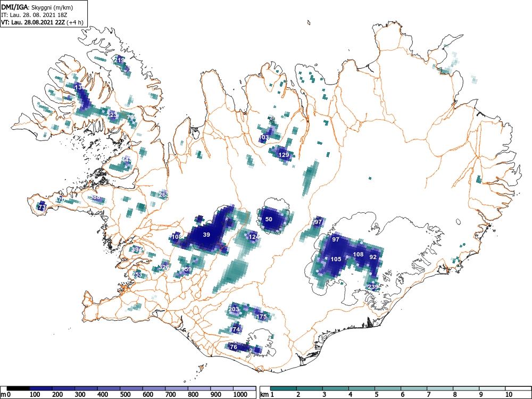532x399 pixels.
Task: Click the valid time 'VT: Lau. 28.08.2021 22Z'
Action: 33,22
